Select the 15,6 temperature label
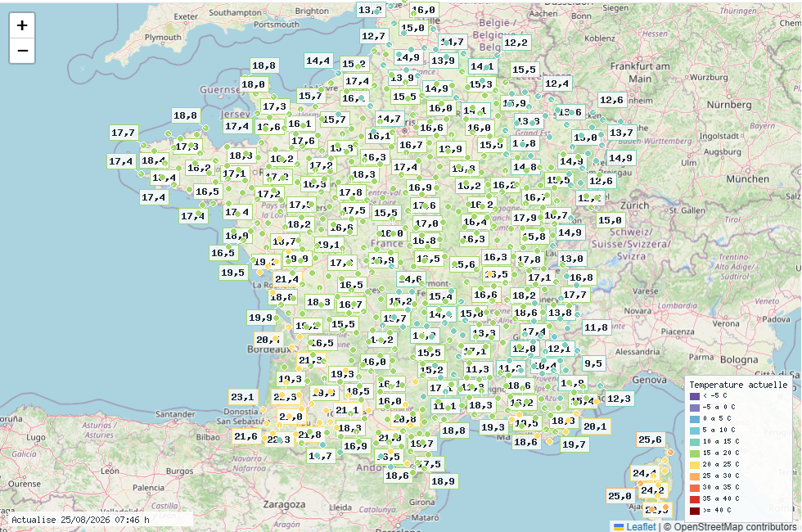 [463, 264]
